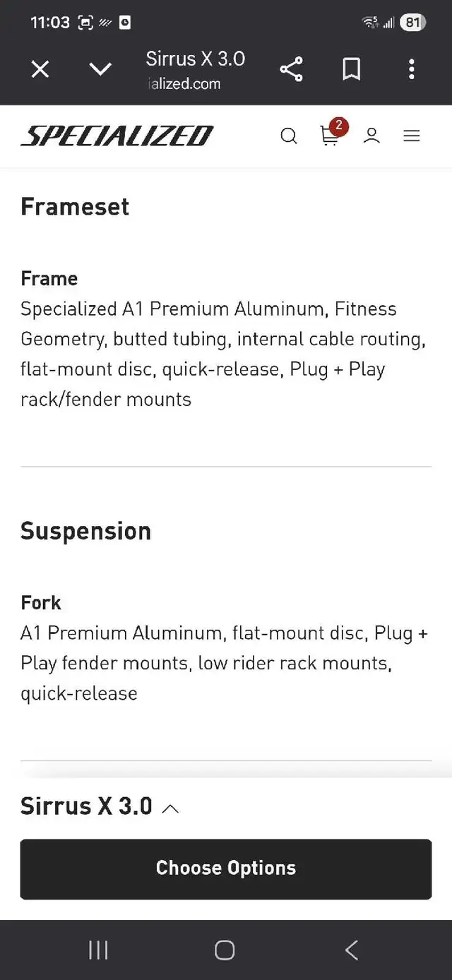Tap the Android home button
Viewport: 452px width, 980px height.
pos(225,950)
